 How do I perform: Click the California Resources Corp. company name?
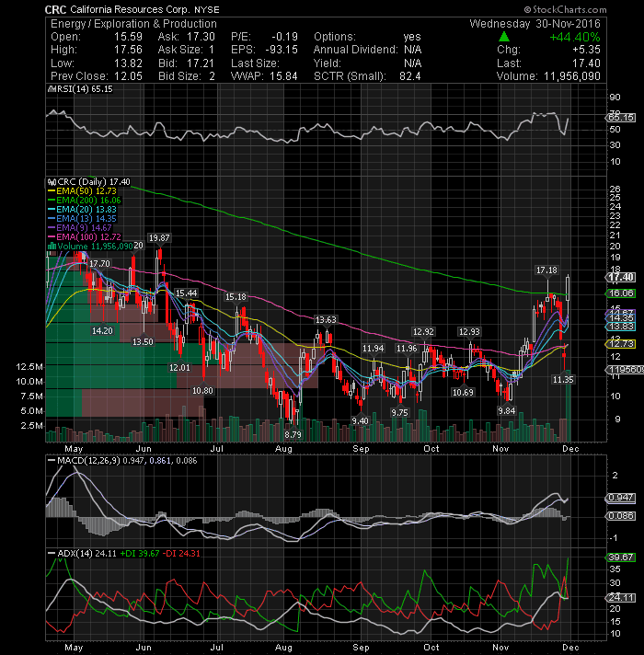pos(130,9)
